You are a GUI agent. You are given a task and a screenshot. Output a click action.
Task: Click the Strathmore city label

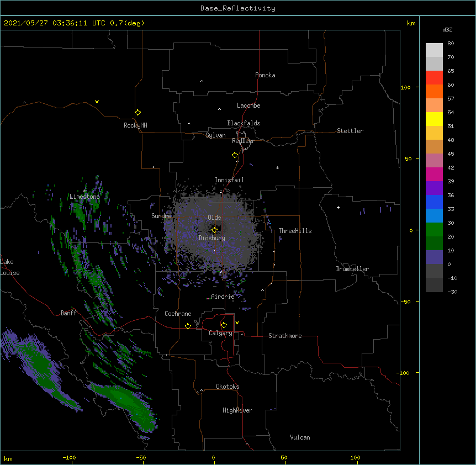coord(285,336)
